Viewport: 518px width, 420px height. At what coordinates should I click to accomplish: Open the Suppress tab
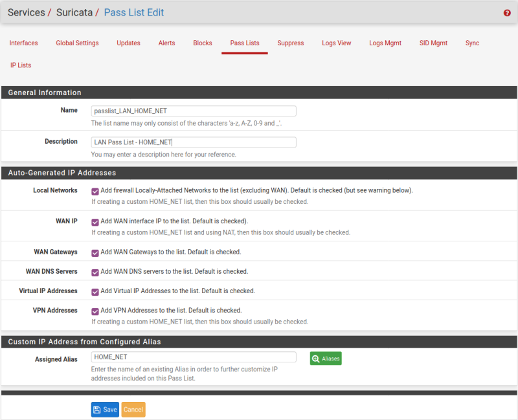pyautogui.click(x=290, y=43)
